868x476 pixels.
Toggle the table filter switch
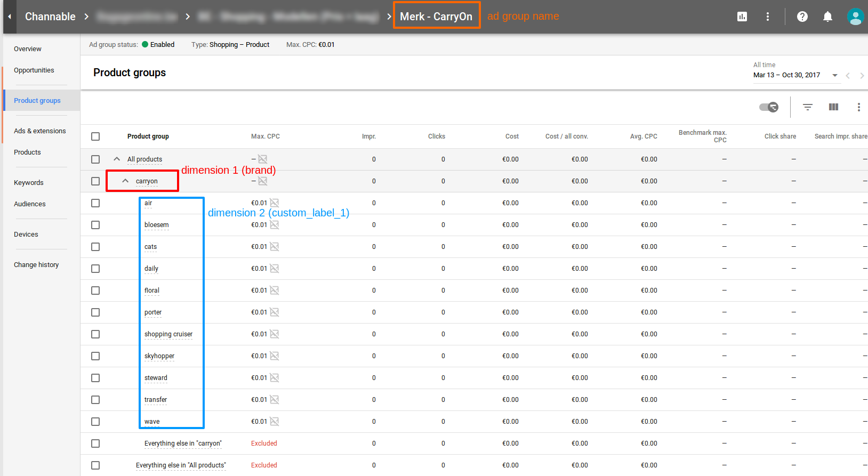coord(769,107)
